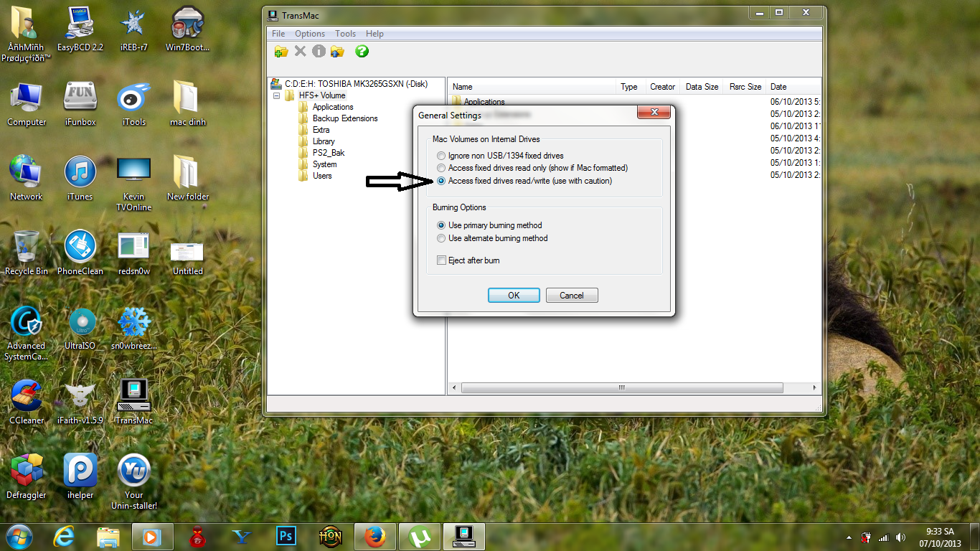Click the green help question mark icon
980x551 pixels.
(362, 51)
